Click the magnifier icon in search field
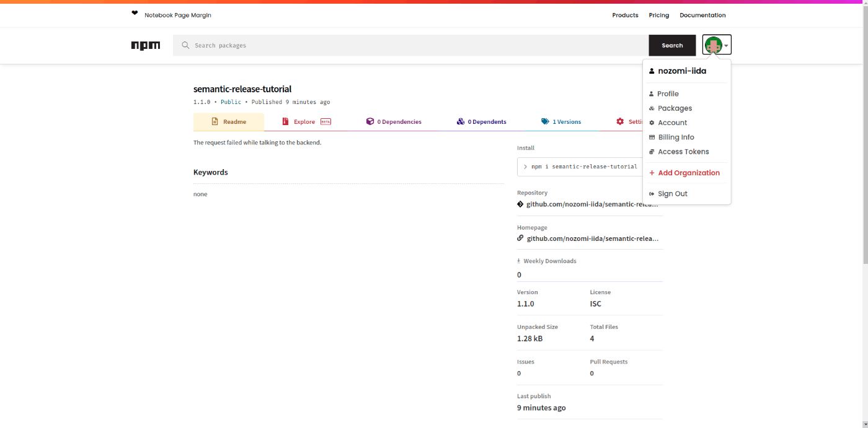The width and height of the screenshot is (868, 428). pyautogui.click(x=185, y=45)
